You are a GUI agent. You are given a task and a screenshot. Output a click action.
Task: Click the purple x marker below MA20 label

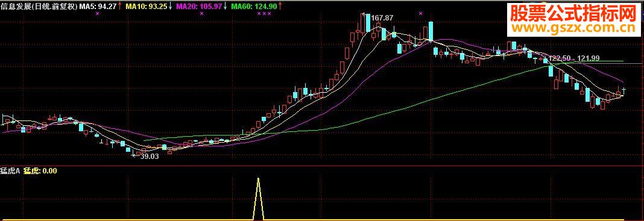[201, 13]
